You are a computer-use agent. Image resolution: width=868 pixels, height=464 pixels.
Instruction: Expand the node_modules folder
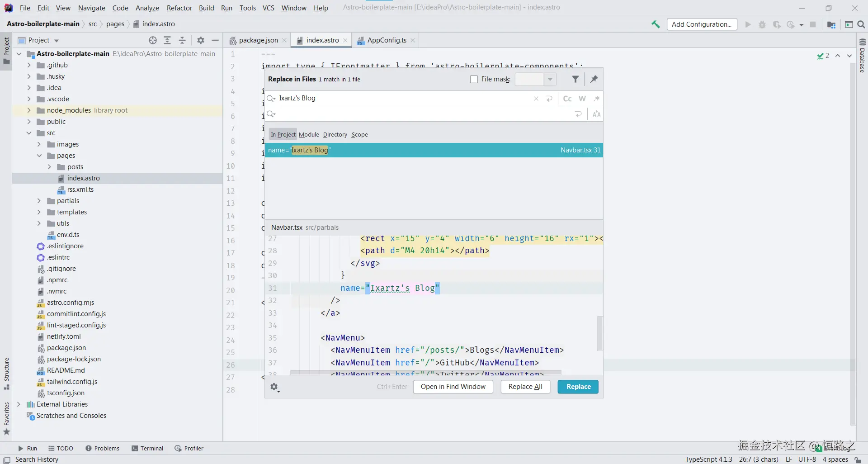coord(29,110)
